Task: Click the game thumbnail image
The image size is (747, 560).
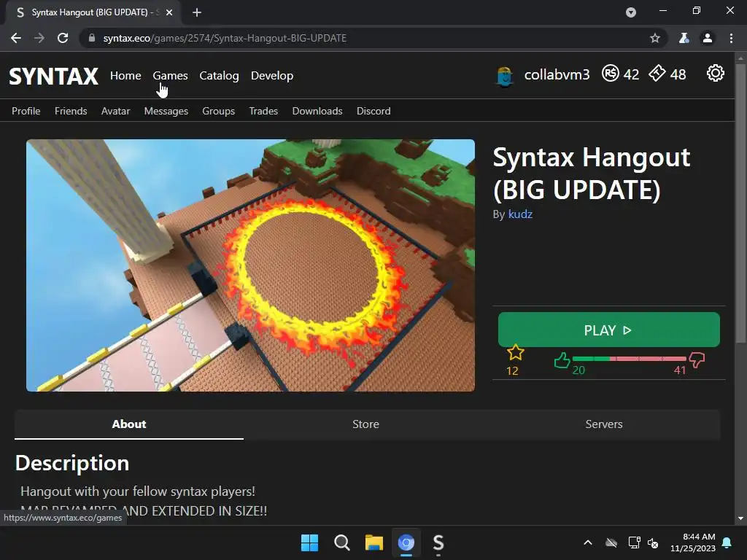Action: [251, 265]
